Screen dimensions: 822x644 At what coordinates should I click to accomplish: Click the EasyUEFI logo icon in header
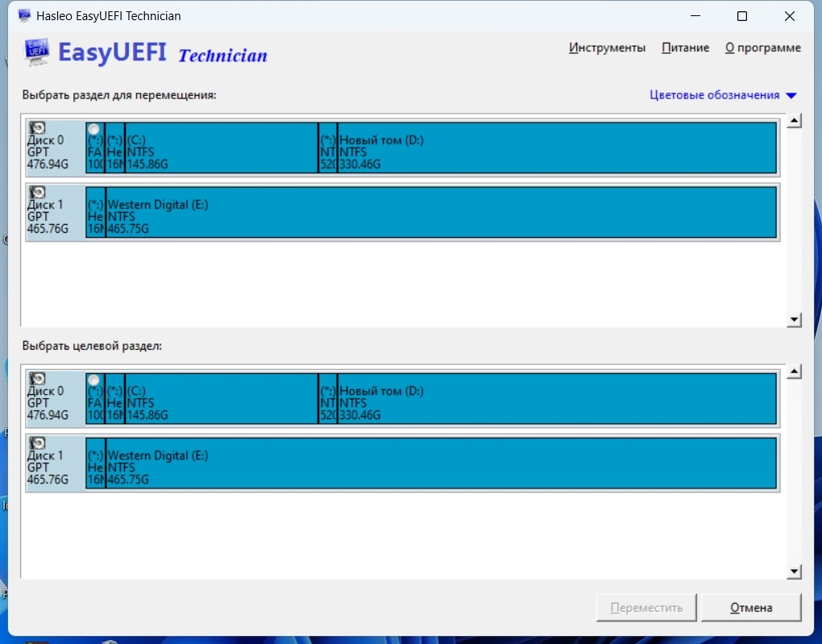click(x=37, y=52)
